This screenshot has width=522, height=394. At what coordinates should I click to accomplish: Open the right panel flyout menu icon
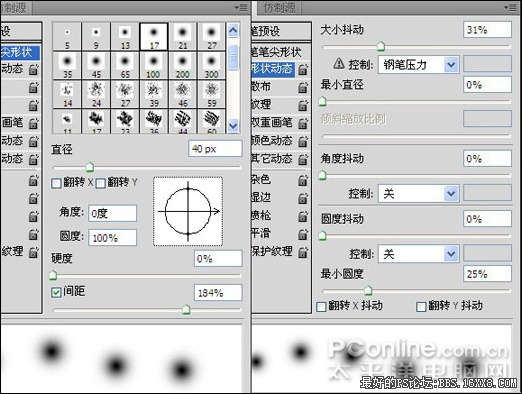[511, 7]
